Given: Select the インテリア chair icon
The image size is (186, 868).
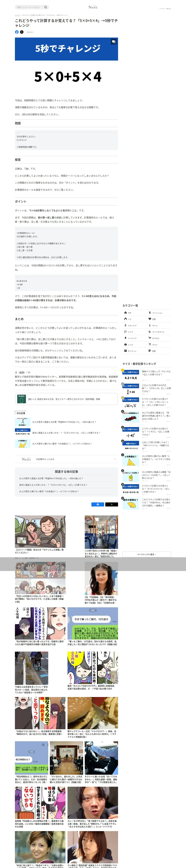Looking at the screenshot, I should pyautogui.click(x=125, y=338).
